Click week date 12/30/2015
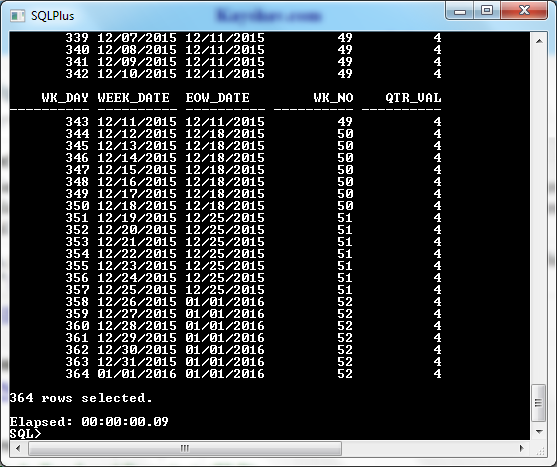This screenshot has height=469, width=558. (x=137, y=350)
